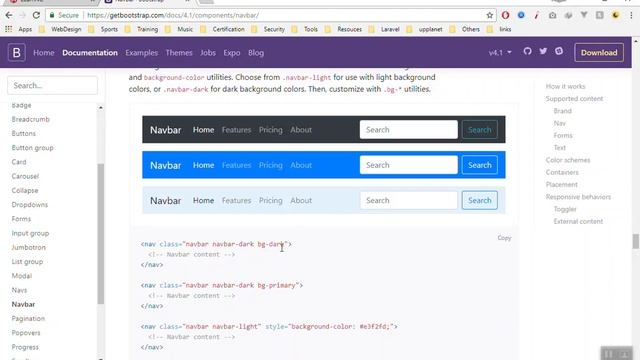
Task: Reload the page with refresh icon
Action: [36, 16]
